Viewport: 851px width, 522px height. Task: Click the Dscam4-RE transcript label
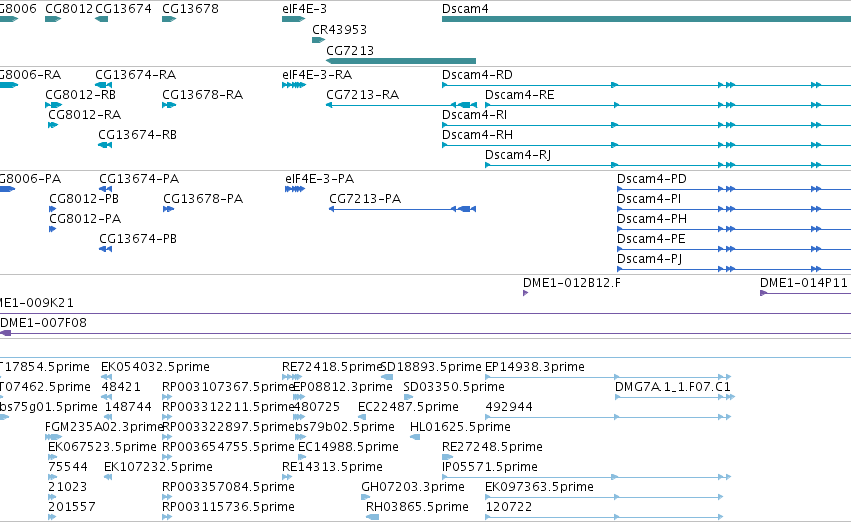click(519, 94)
